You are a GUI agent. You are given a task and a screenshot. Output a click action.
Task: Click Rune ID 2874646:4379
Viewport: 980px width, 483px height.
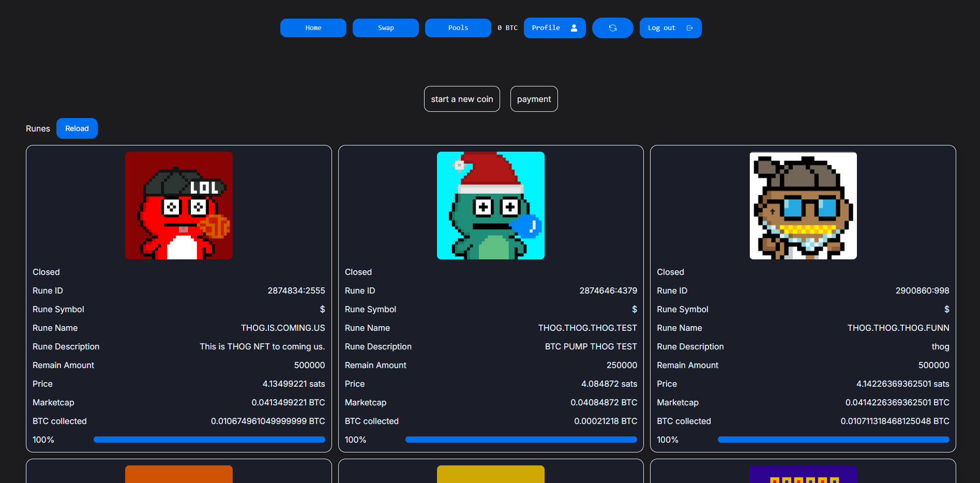coord(608,290)
